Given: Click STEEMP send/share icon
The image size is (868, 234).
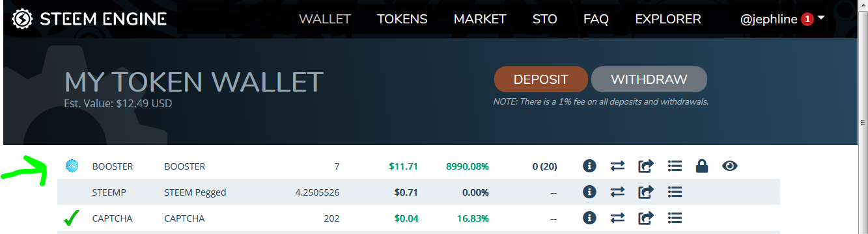Looking at the screenshot, I should coord(646,192).
